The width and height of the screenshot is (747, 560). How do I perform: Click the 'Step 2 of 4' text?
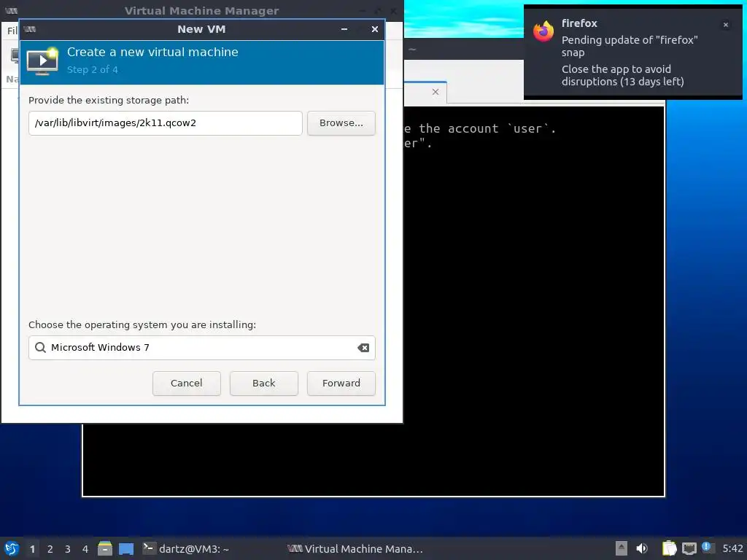(x=93, y=69)
